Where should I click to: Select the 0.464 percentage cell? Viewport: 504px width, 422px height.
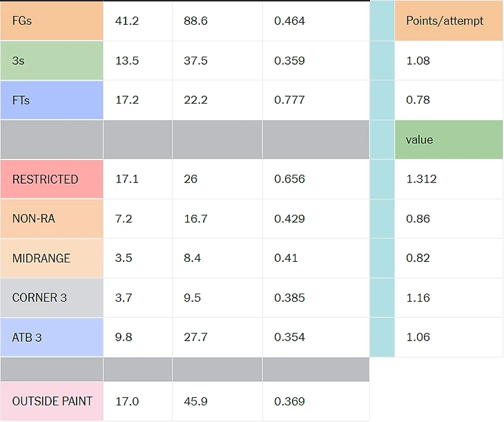pos(316,21)
